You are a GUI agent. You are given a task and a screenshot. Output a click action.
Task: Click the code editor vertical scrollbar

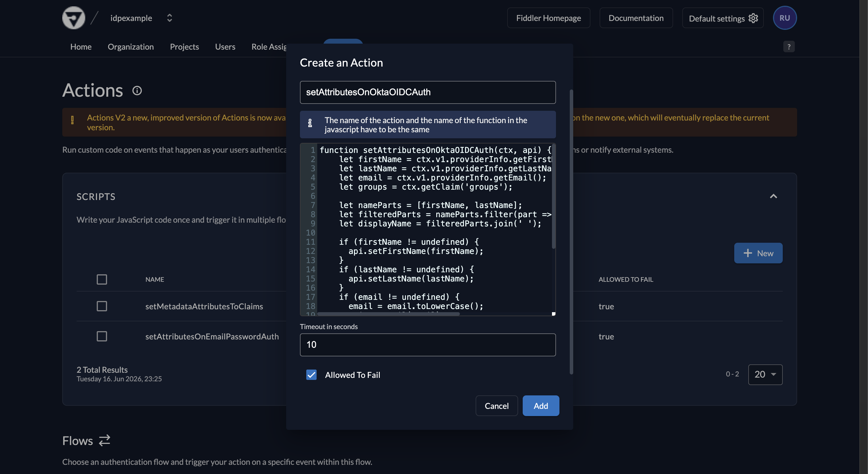[x=554, y=197]
